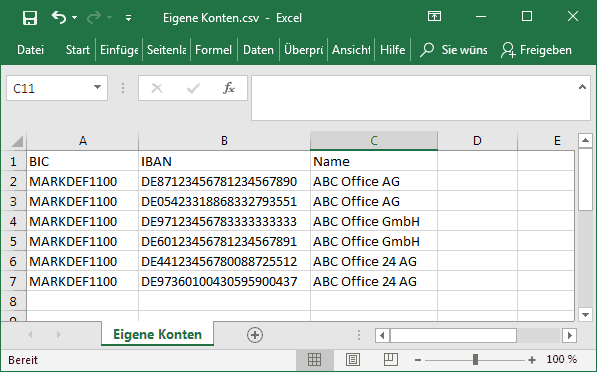This screenshot has width=597, height=372.
Task: Click the zoom slider handle
Action: coord(475,359)
